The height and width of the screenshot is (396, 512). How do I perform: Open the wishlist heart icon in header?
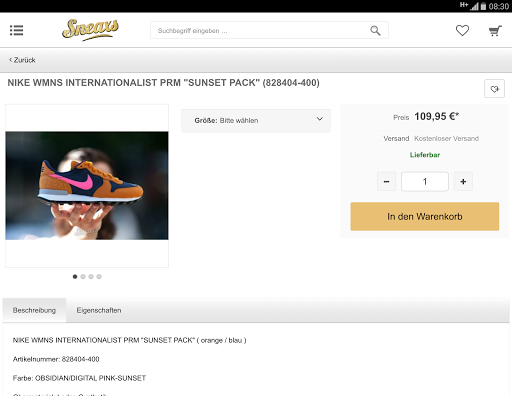point(462,31)
